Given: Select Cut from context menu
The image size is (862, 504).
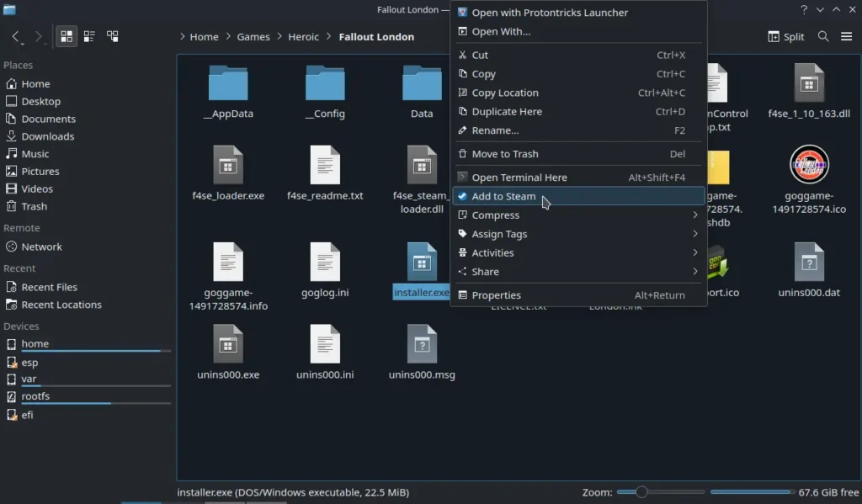Looking at the screenshot, I should click(x=578, y=55).
